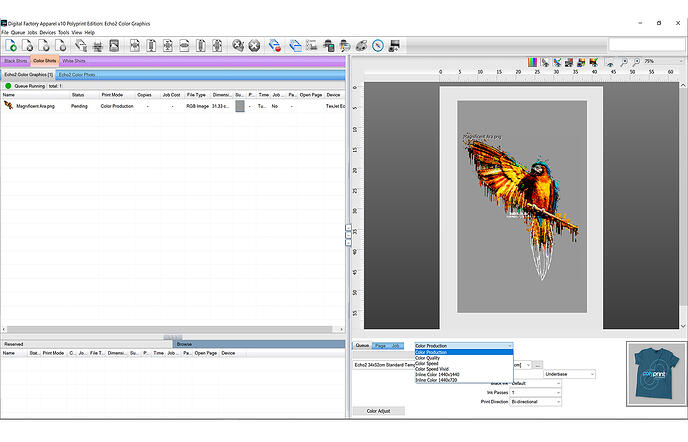Switch to the Color Shirts tab
The width and height of the screenshot is (688, 442).
coord(45,61)
